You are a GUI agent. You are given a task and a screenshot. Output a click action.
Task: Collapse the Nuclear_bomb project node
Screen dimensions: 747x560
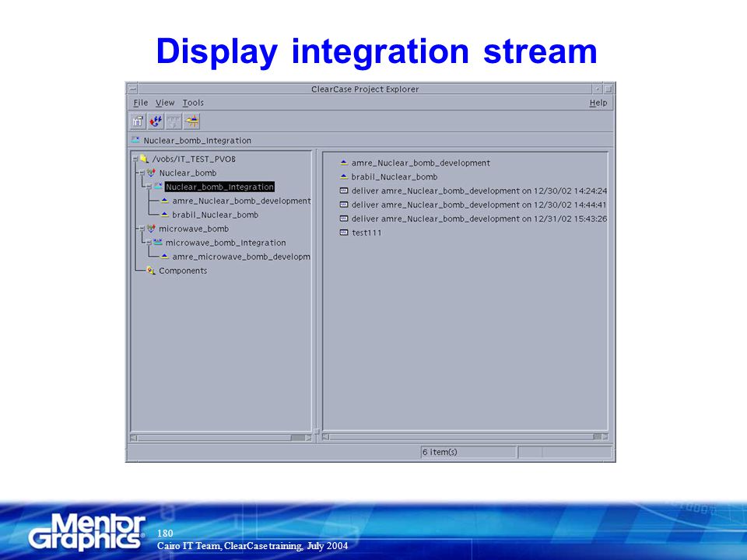[142, 173]
